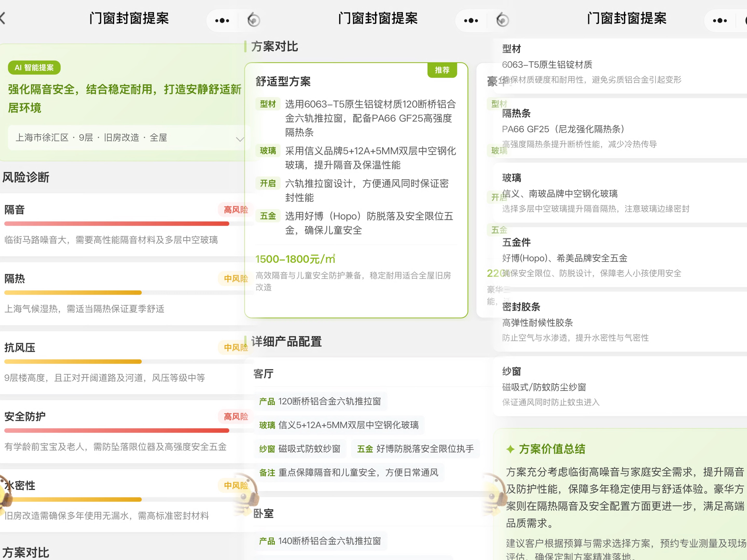
Task: Tap the 好博防脱落安全限位执手 chip
Action: click(416, 449)
